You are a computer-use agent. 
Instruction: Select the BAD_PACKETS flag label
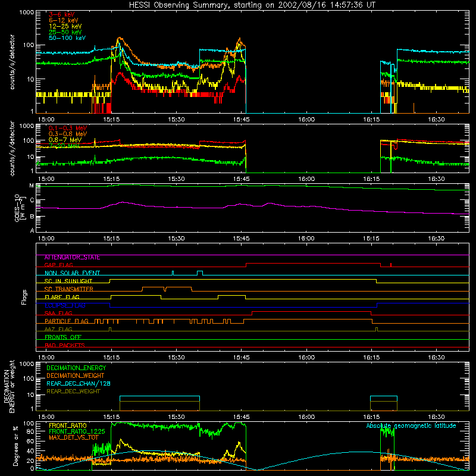65,345
